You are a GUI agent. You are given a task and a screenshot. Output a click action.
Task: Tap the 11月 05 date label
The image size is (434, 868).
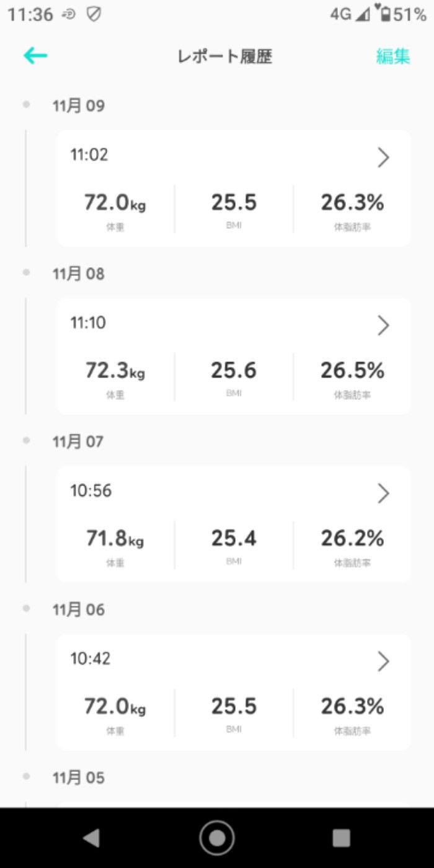coord(79,778)
